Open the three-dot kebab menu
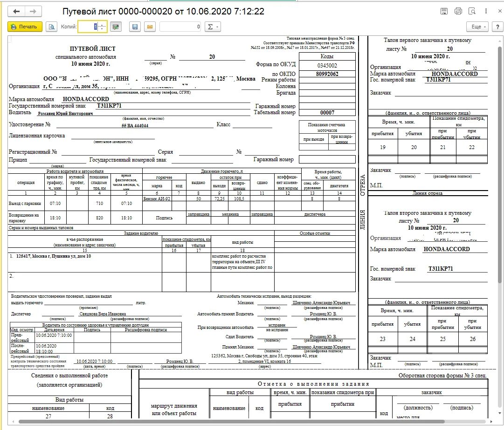 486,11
